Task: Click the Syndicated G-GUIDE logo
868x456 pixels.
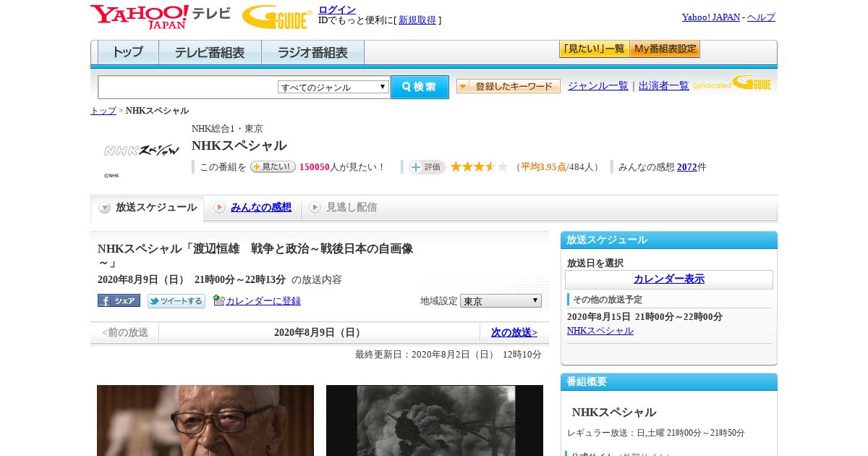Action: 732,83
